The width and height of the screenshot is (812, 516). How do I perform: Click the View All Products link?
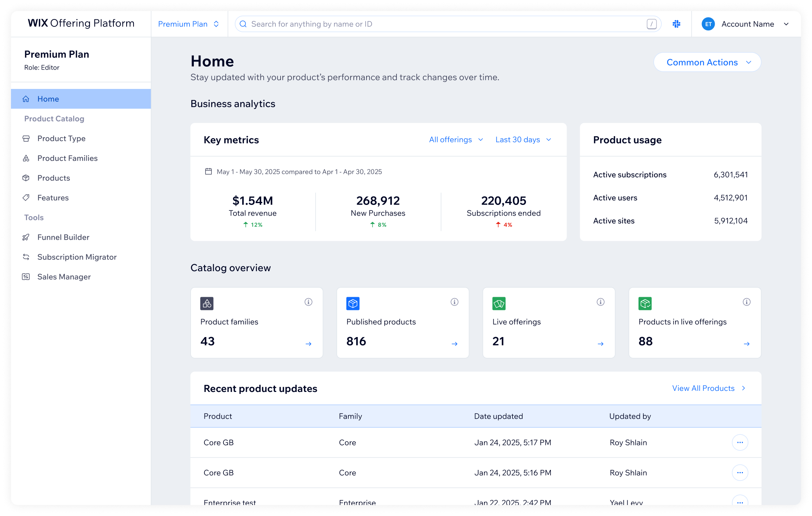click(x=709, y=388)
